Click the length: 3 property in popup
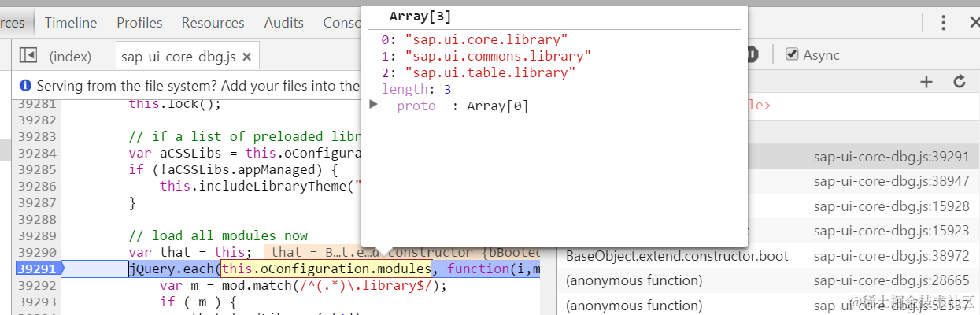The height and width of the screenshot is (315, 980). click(x=416, y=89)
